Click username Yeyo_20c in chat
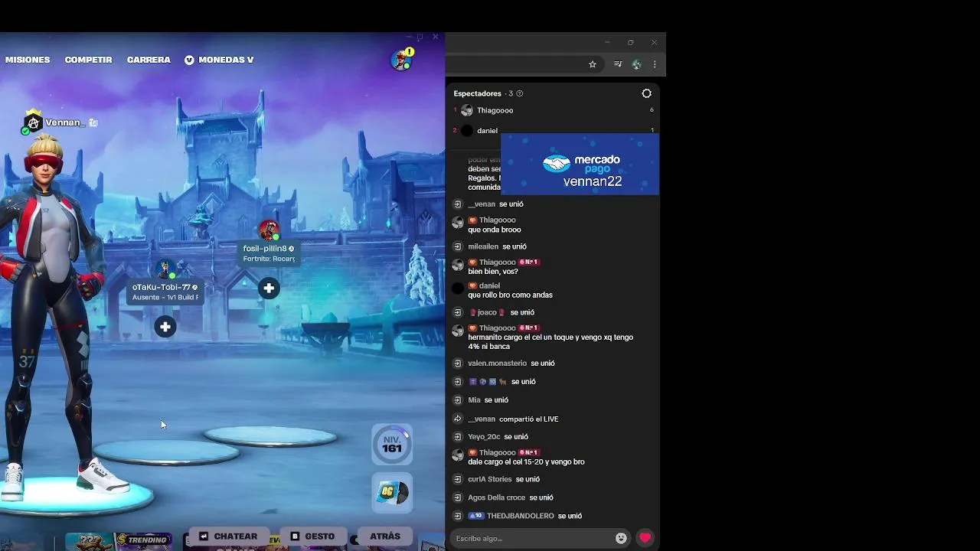980x551 pixels. 484,437
